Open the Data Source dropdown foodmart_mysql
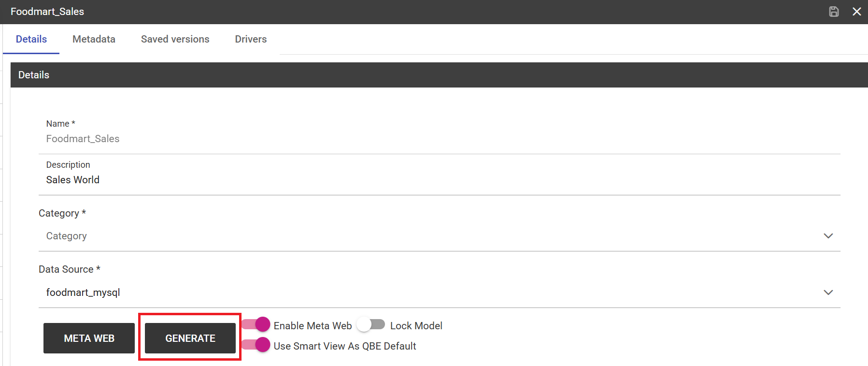This screenshot has height=366, width=868. pos(440,293)
